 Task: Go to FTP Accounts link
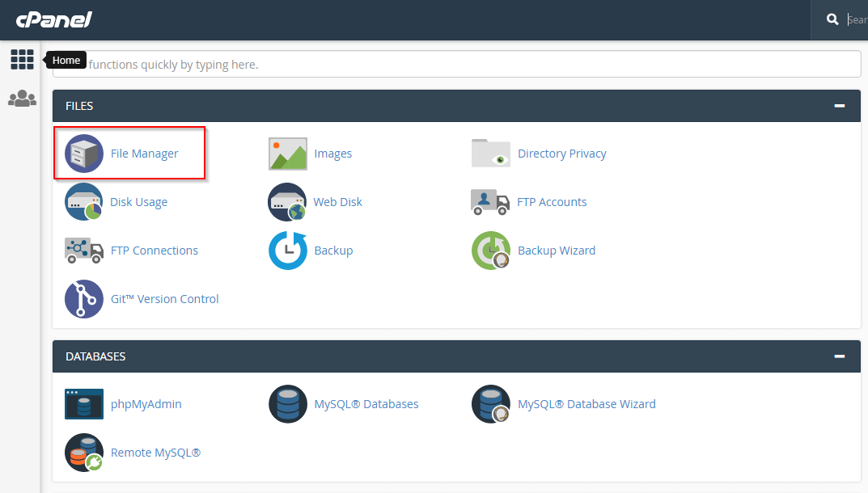tap(552, 202)
